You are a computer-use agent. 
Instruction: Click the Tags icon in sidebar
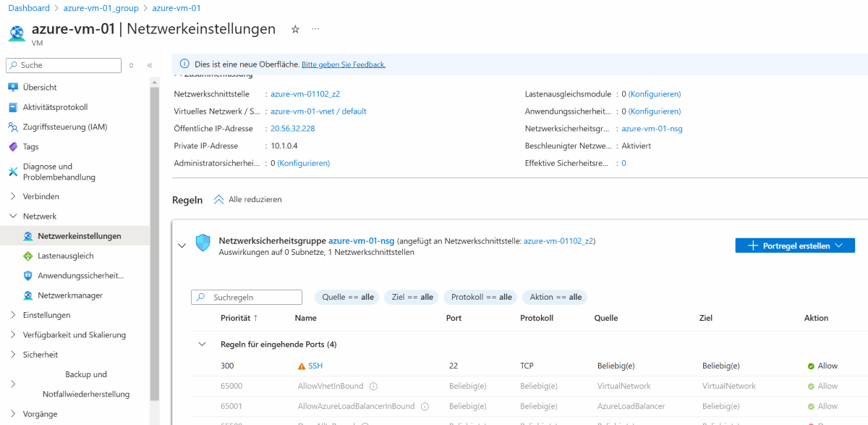click(x=13, y=147)
